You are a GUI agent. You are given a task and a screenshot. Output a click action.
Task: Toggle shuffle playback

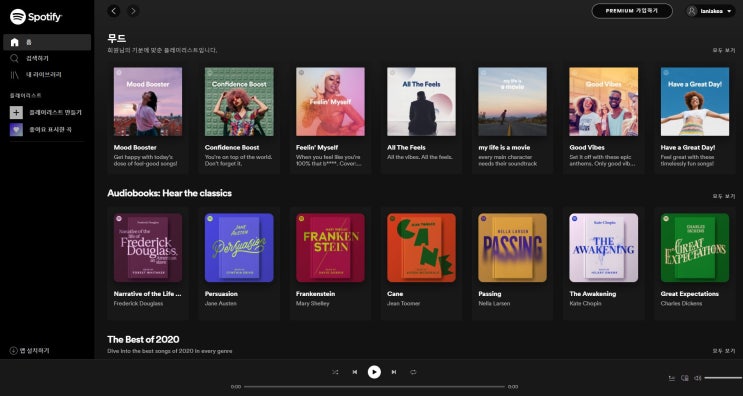[x=335, y=372]
